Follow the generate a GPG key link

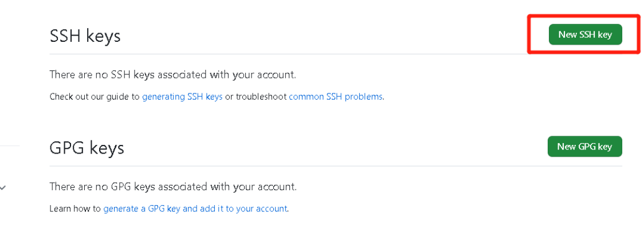click(195, 209)
